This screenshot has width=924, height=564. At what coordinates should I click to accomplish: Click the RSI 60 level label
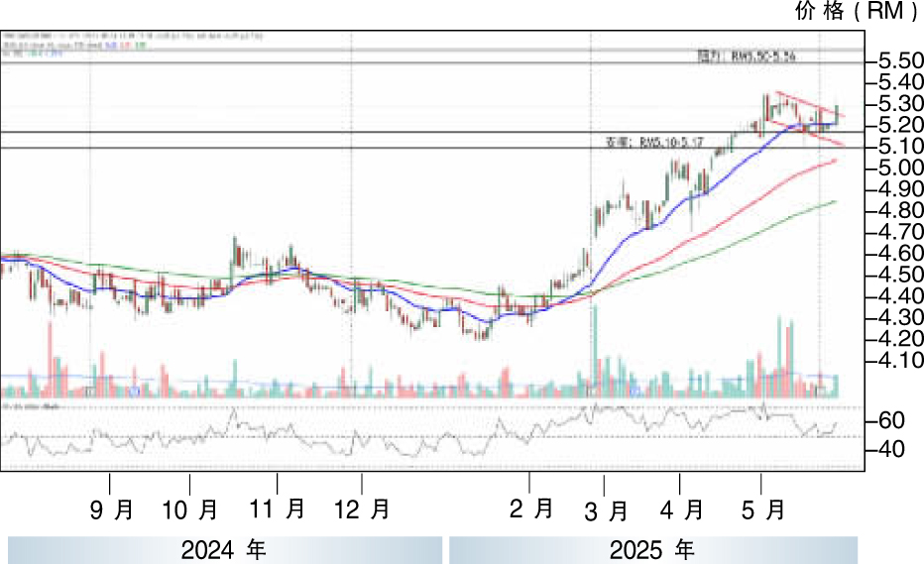click(890, 421)
